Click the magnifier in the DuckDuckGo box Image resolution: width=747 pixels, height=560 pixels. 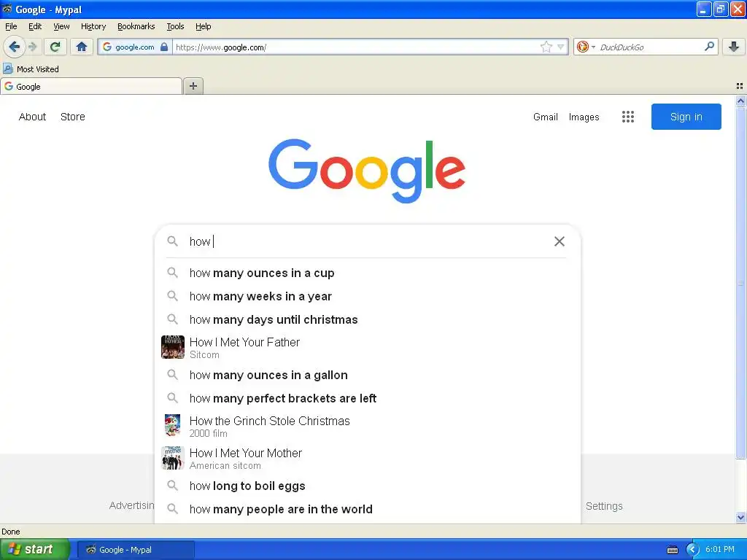tap(709, 46)
